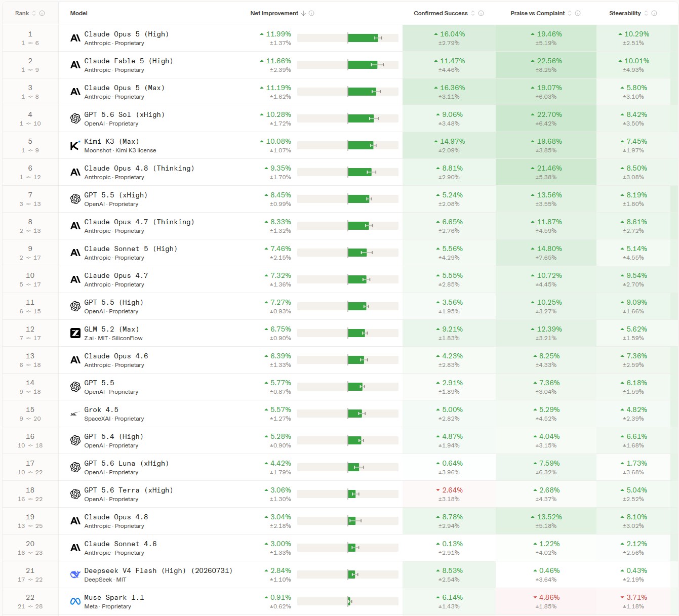The height and width of the screenshot is (616, 679).
Task: Click the Kimi K3 license text
Action: (136, 150)
